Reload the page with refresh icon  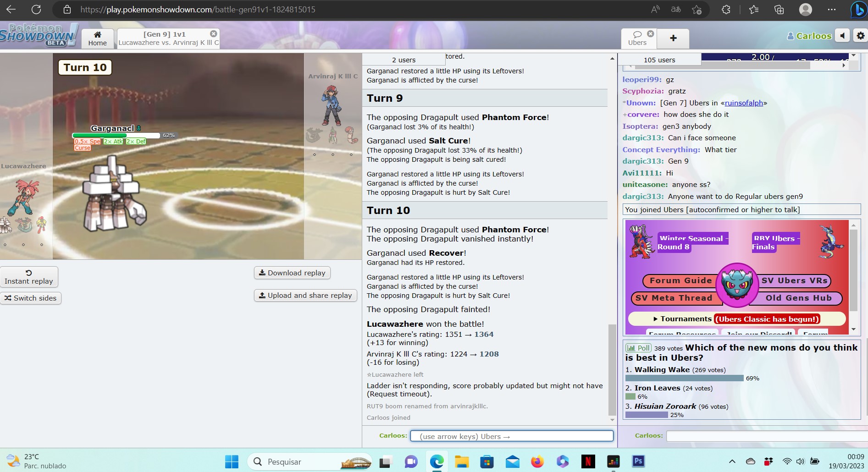click(x=36, y=9)
